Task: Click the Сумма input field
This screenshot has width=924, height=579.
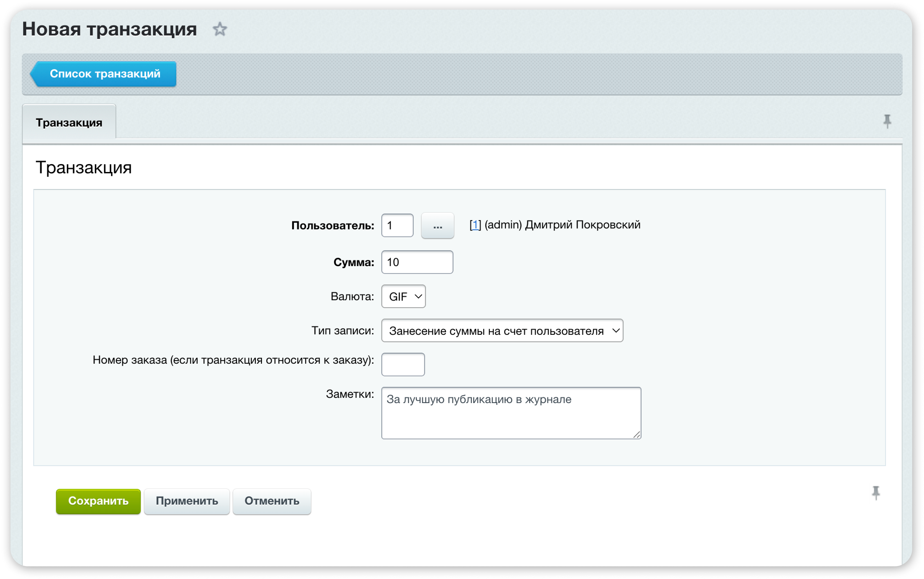Action: (417, 262)
